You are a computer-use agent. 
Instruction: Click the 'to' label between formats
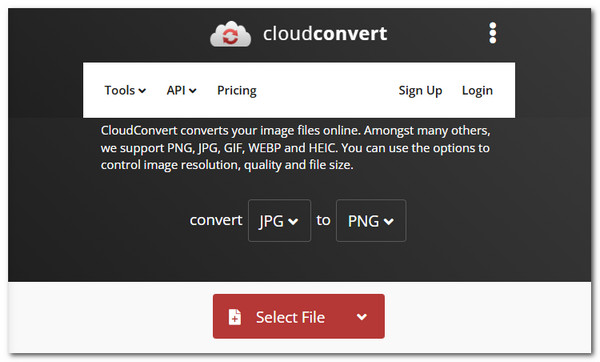tap(323, 220)
